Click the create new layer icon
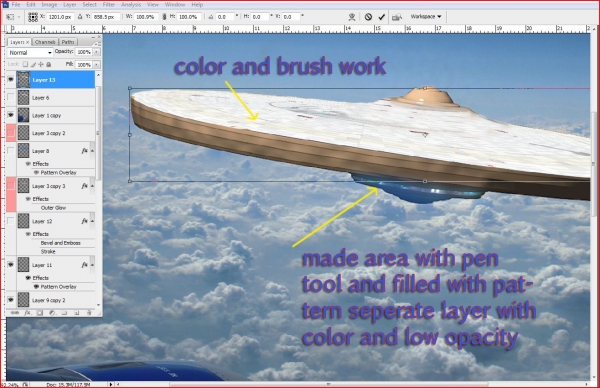Viewport: 600px width, 388px height. 77,313
